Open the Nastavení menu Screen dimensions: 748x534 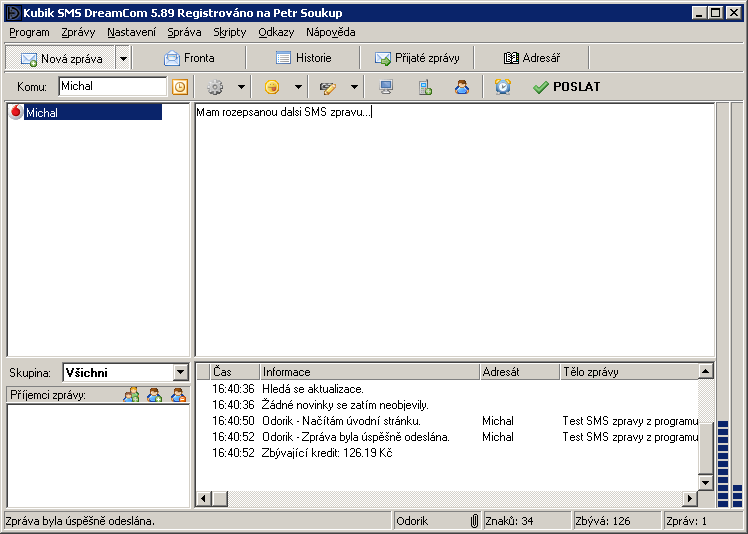click(x=131, y=32)
